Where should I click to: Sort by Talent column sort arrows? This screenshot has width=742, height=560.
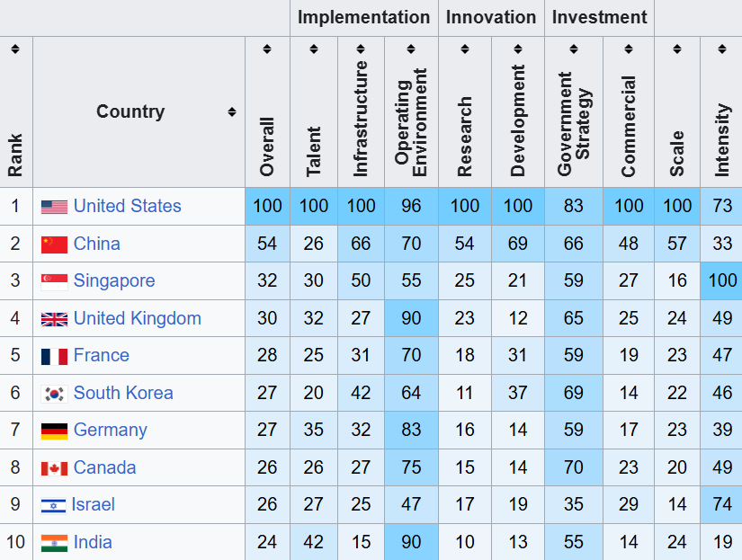314,49
